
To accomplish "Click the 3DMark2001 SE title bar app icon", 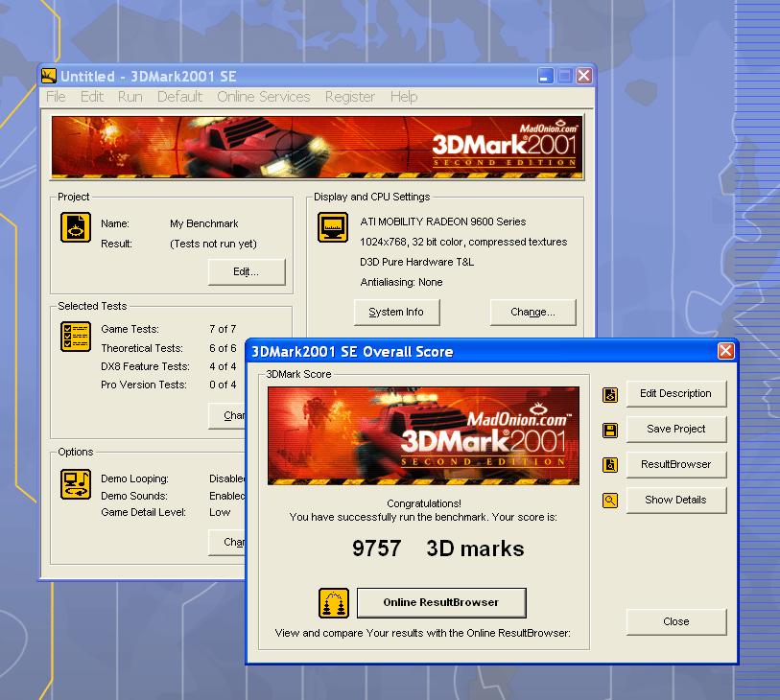I will click(49, 76).
